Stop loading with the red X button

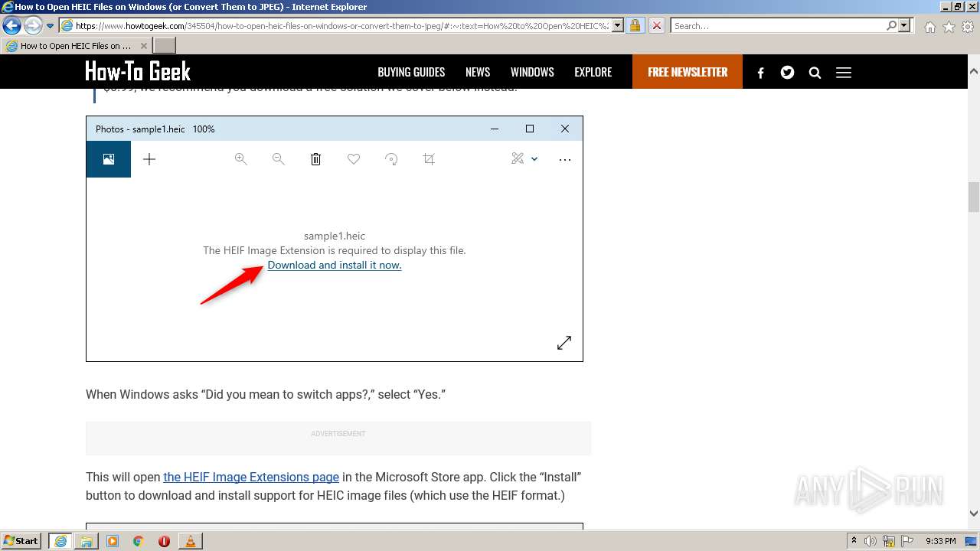click(657, 26)
